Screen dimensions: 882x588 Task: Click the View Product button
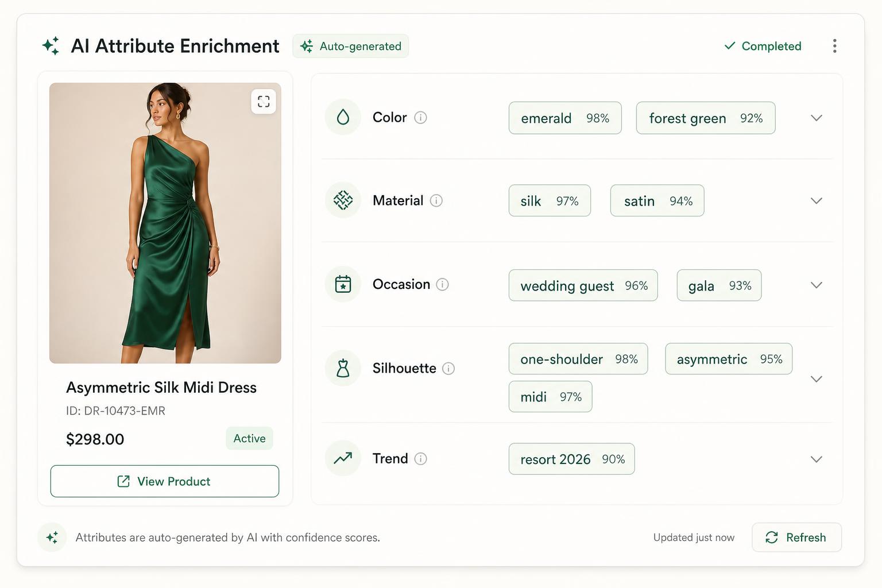point(165,481)
